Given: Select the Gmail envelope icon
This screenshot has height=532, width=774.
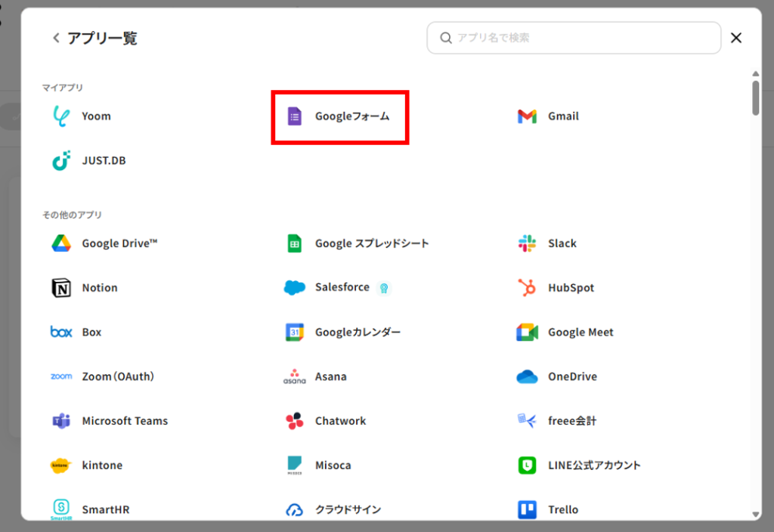Looking at the screenshot, I should (527, 116).
